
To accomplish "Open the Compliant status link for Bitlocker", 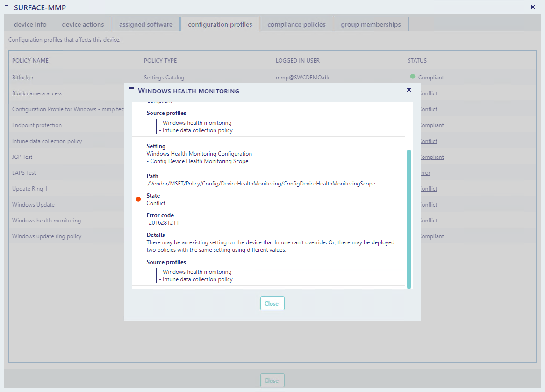I will 431,78.
